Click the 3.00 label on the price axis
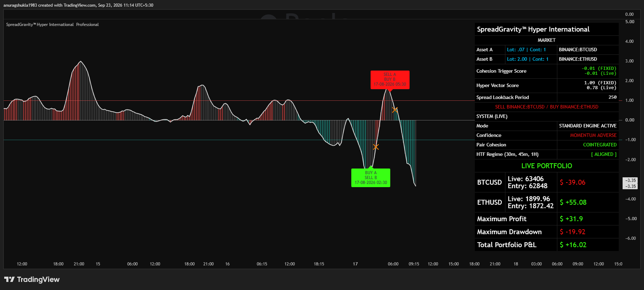This screenshot has width=644, height=290. point(630,61)
